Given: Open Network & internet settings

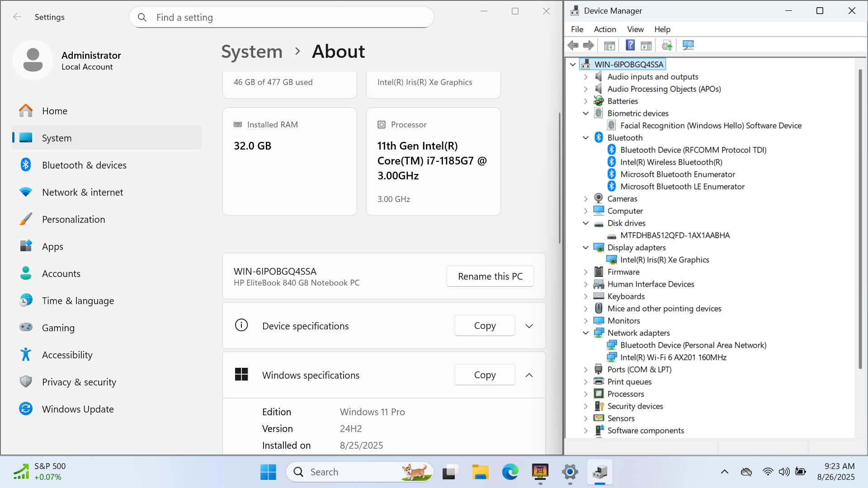Looking at the screenshot, I should 107,192.
